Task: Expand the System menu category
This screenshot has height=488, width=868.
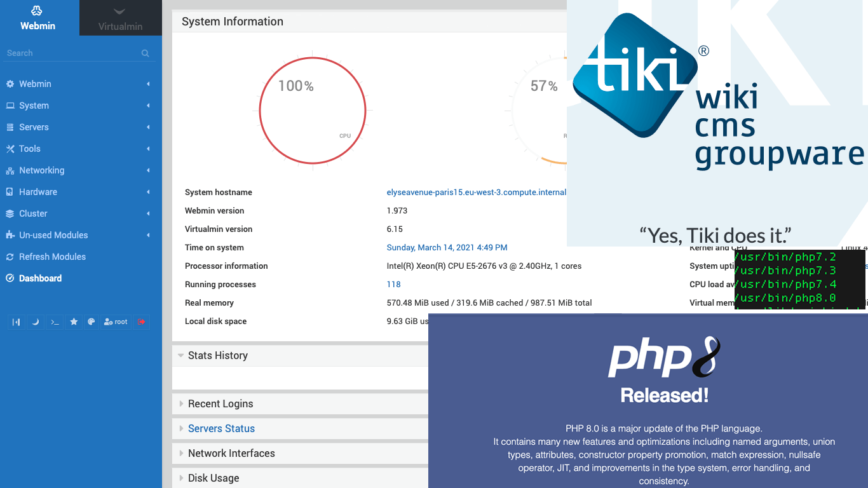Action: click(81, 105)
